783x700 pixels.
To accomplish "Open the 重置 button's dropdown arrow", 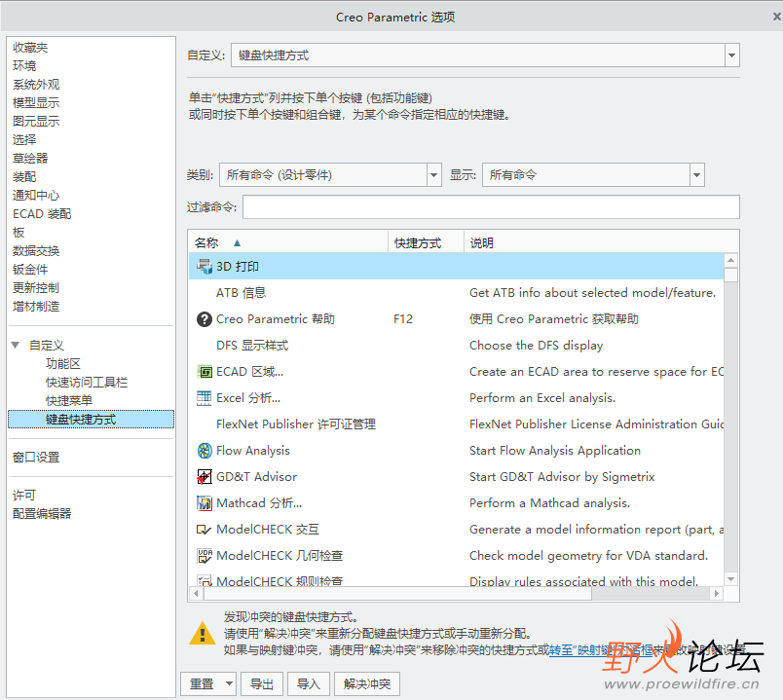I will [229, 683].
